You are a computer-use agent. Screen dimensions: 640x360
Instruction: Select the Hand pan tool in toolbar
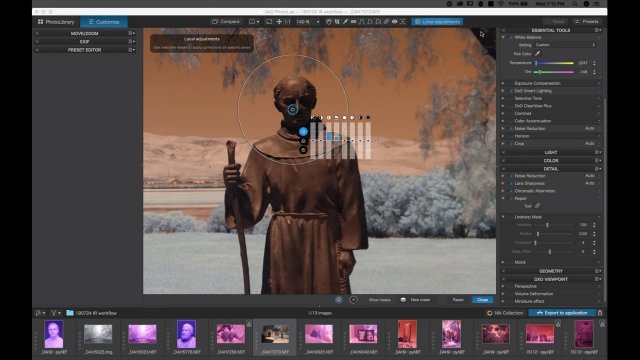click(329, 22)
